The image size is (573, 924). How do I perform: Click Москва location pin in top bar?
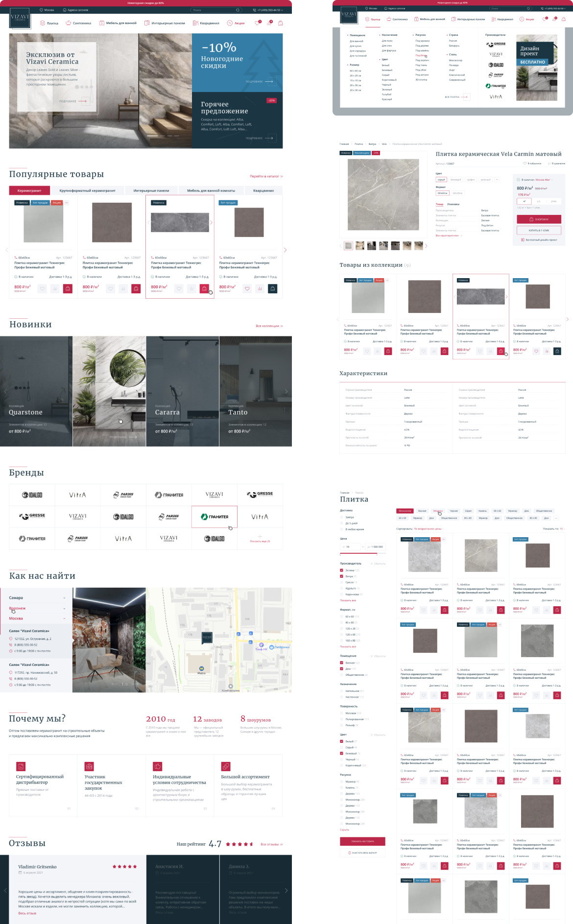coord(42,10)
